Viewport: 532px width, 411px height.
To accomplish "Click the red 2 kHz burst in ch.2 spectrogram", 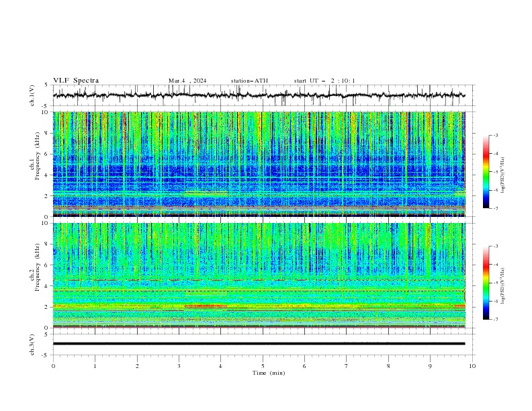I will (x=206, y=306).
